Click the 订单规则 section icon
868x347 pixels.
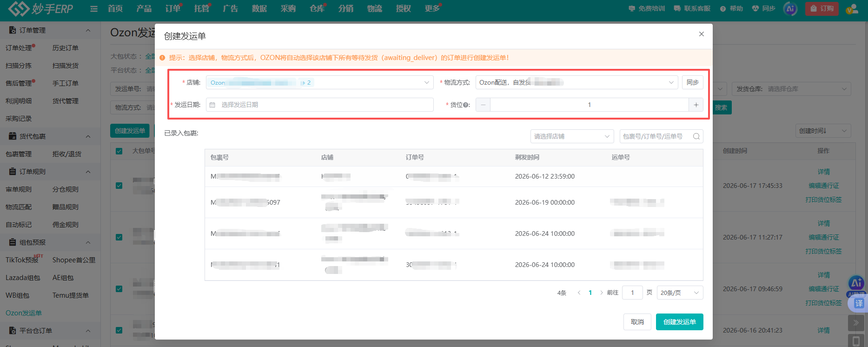click(x=13, y=172)
